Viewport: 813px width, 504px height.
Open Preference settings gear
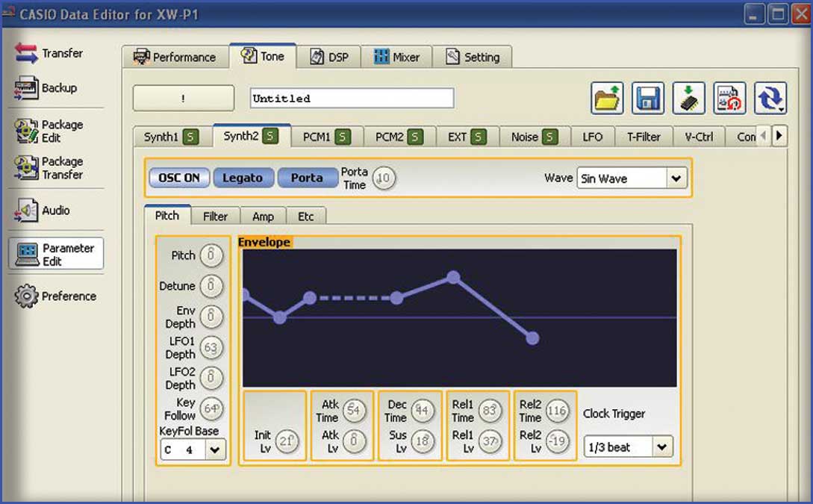point(55,296)
